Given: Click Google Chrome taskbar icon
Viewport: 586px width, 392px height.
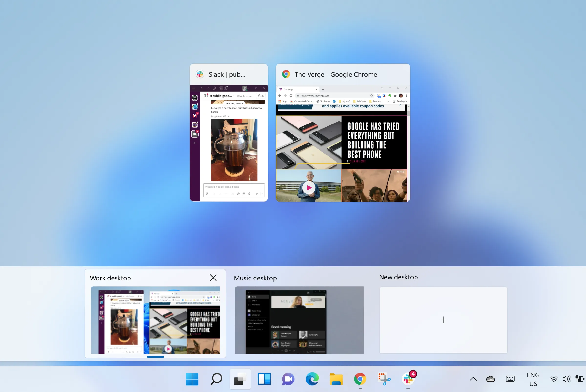Looking at the screenshot, I should click(x=360, y=379).
